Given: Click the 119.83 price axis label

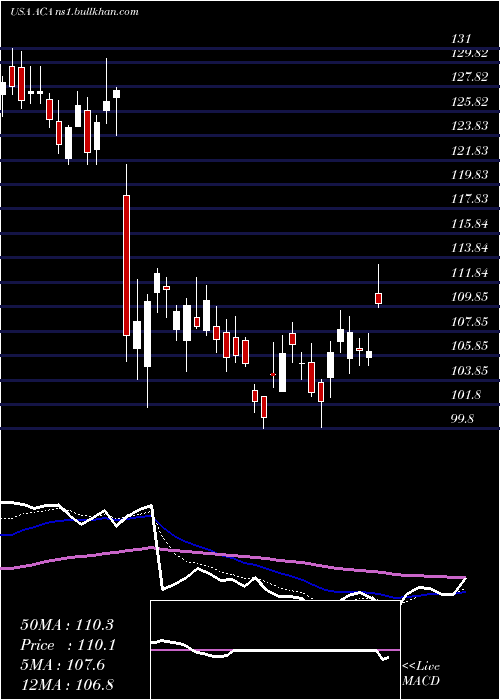Looking at the screenshot, I should pyautogui.click(x=469, y=175).
